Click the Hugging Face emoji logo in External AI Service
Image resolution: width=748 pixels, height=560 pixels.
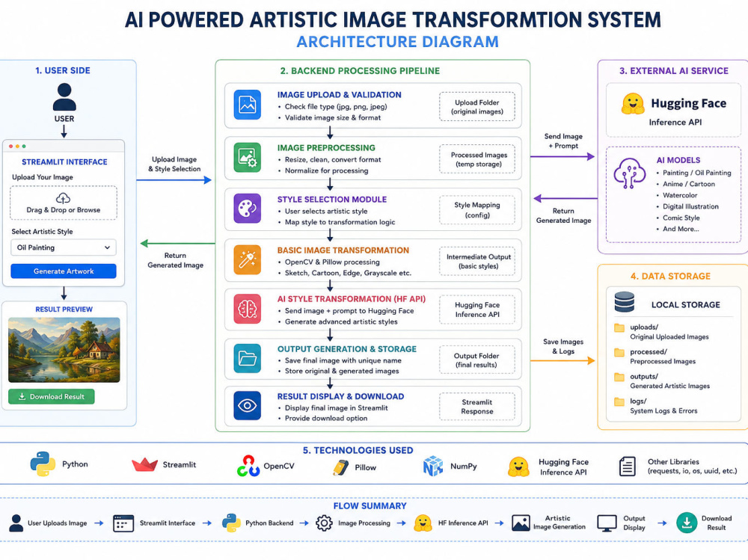tap(633, 103)
